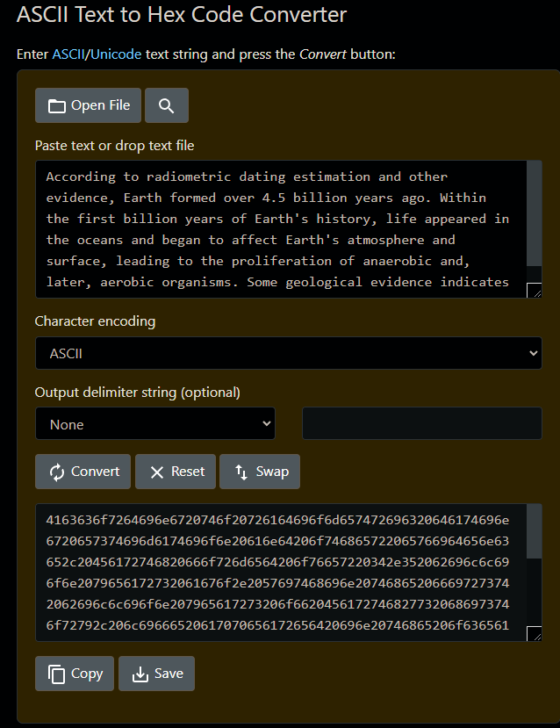Click the magnifying glass search button
Screen dimensions: 560x728
(x=167, y=106)
